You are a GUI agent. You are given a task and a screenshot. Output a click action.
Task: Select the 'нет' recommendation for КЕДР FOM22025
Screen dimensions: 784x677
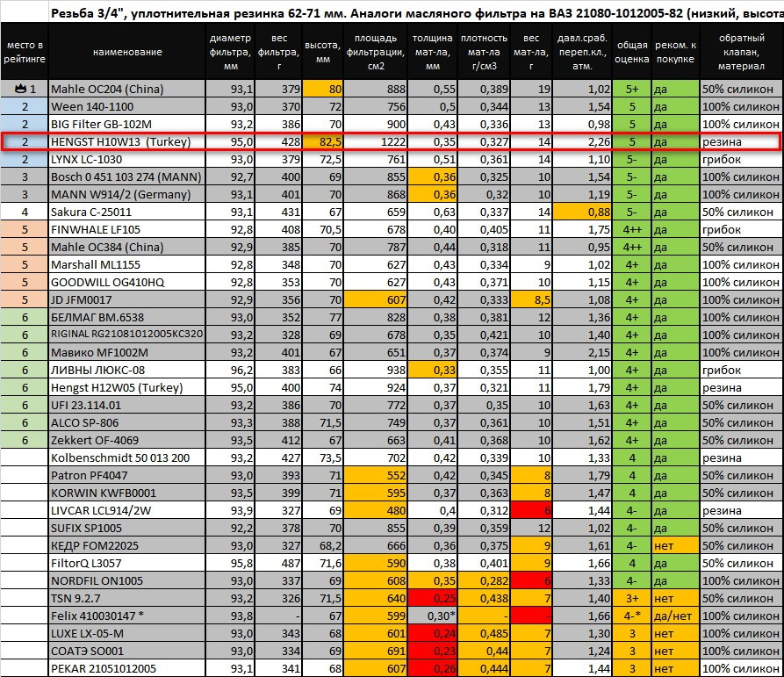(675, 546)
